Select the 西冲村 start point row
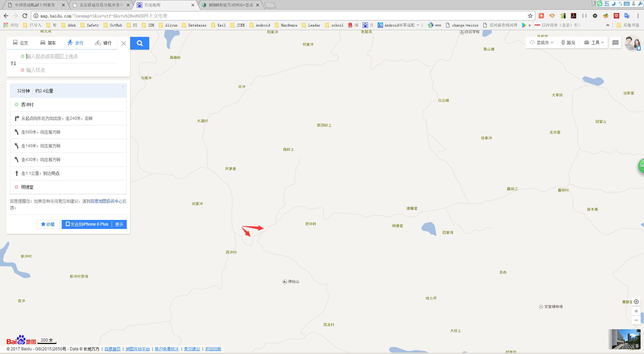 pos(68,105)
